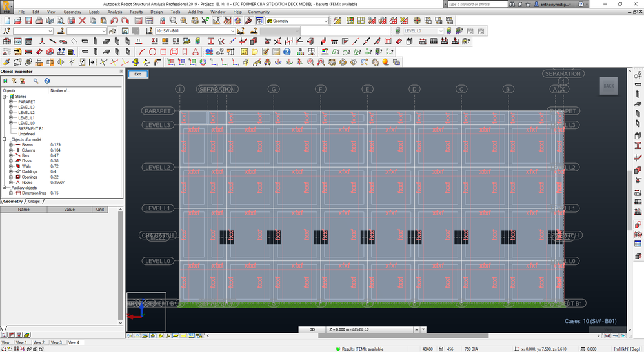Click the help icon in Object Inspector

click(x=47, y=81)
